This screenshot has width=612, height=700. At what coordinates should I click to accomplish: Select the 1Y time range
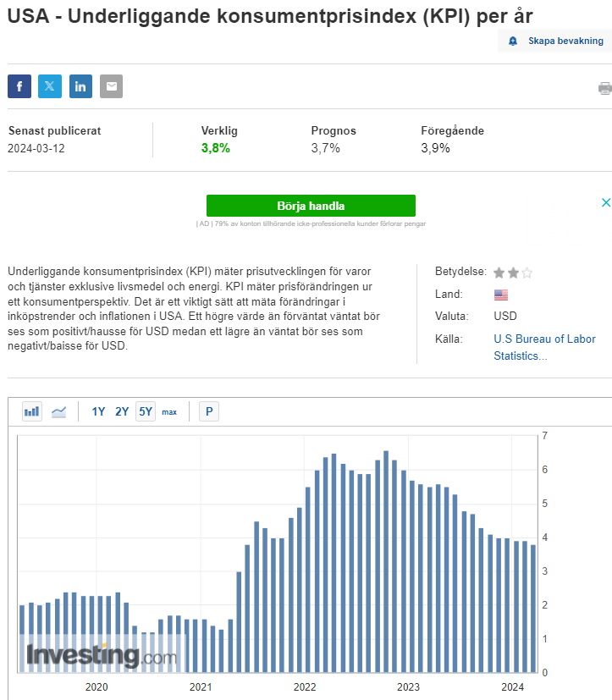[98, 412]
